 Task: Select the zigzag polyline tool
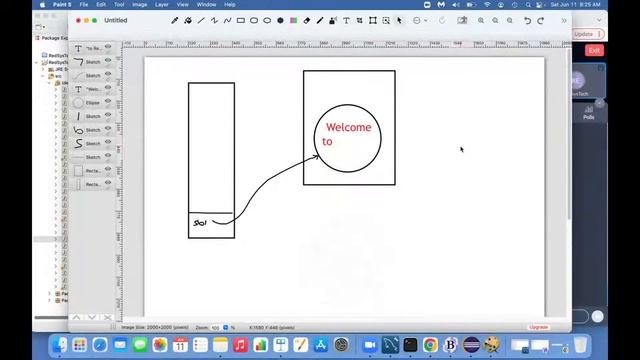pos(214,20)
